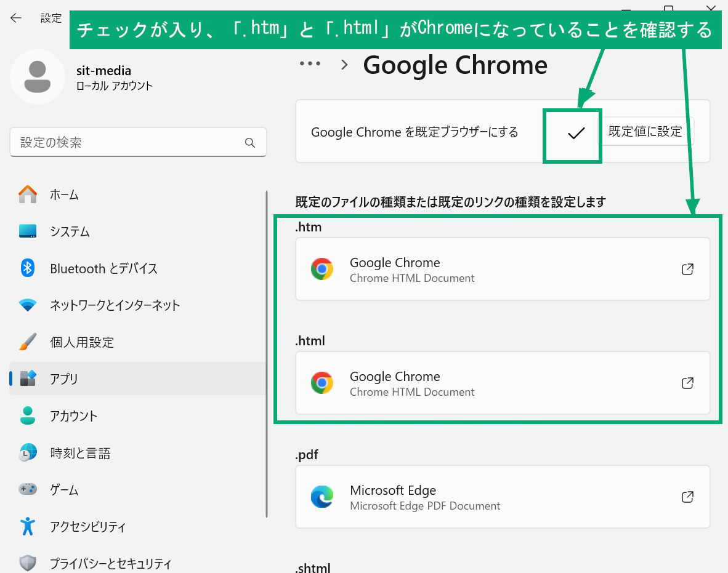Click the Chrome icon in the .html card
Viewport: 728px width, 573px height.
[322, 383]
